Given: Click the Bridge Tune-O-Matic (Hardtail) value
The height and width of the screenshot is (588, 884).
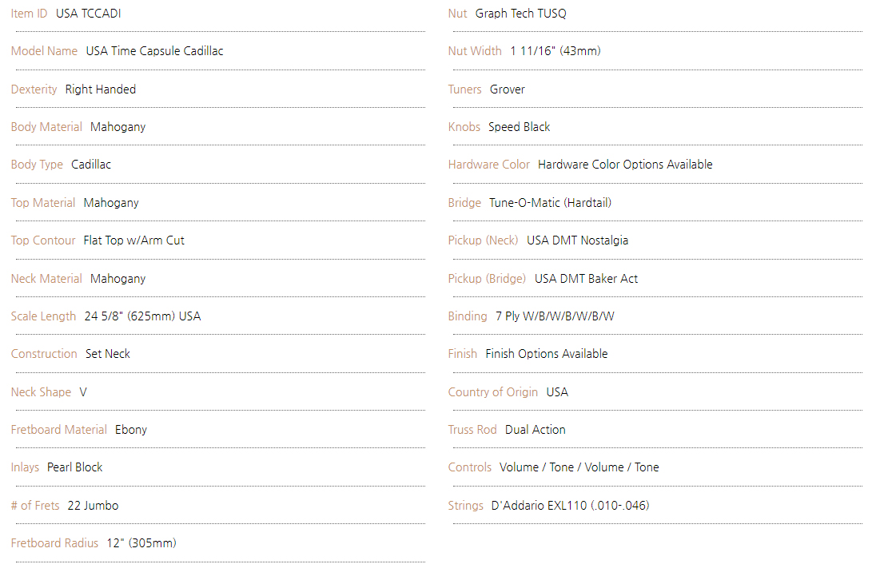Looking at the screenshot, I should (550, 203).
